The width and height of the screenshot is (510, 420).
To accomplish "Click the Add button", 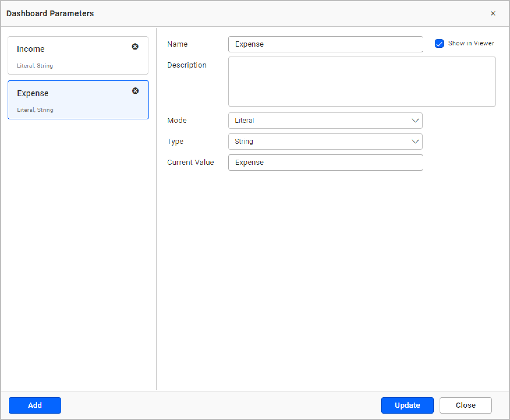I will pos(35,405).
